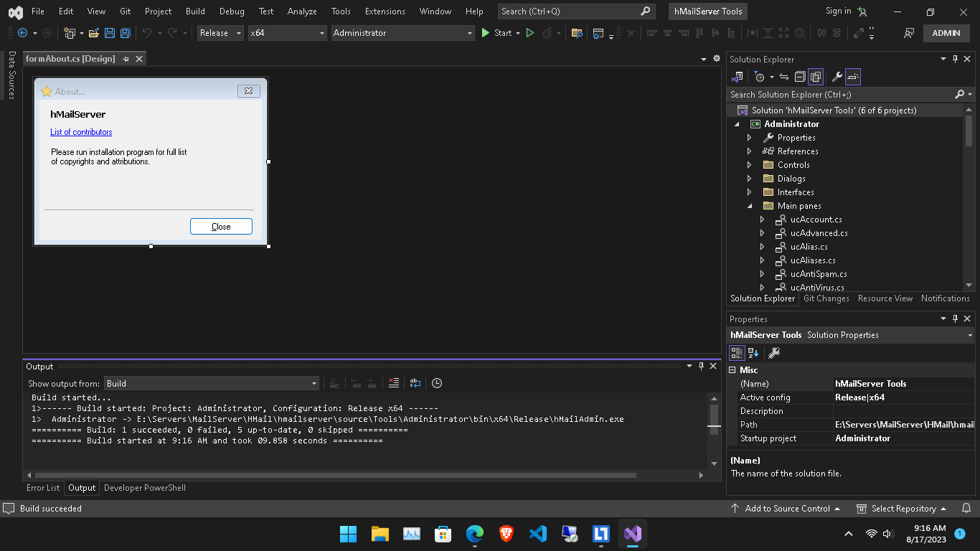The width and height of the screenshot is (980, 551).
Task: Open Solution Explorer properties with the wrench icon
Action: pyautogui.click(x=837, y=77)
